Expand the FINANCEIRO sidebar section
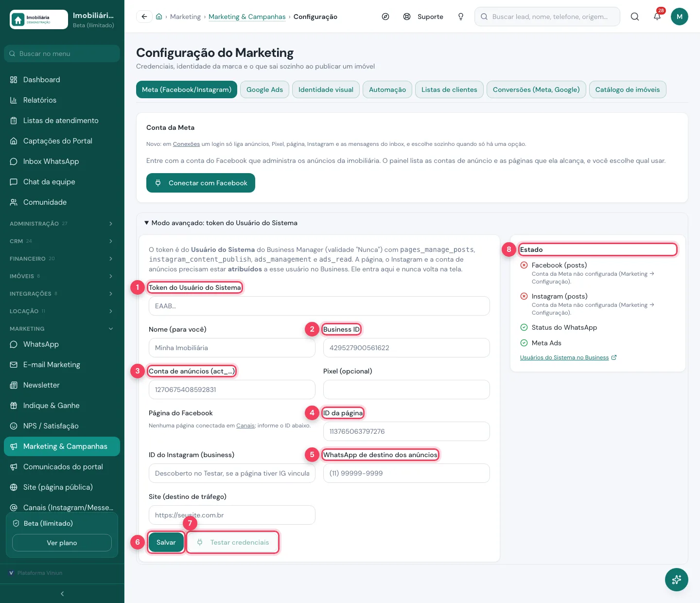This screenshot has height=603, width=700. (x=62, y=259)
